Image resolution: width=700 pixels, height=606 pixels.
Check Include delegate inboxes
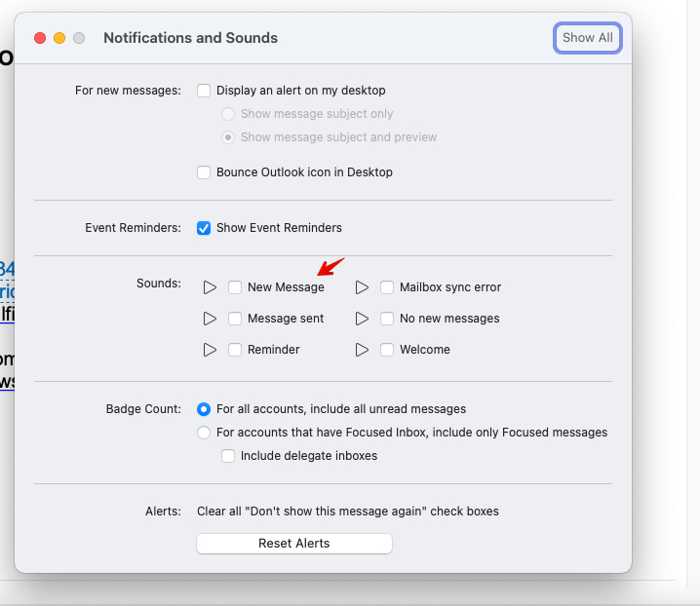pos(228,456)
